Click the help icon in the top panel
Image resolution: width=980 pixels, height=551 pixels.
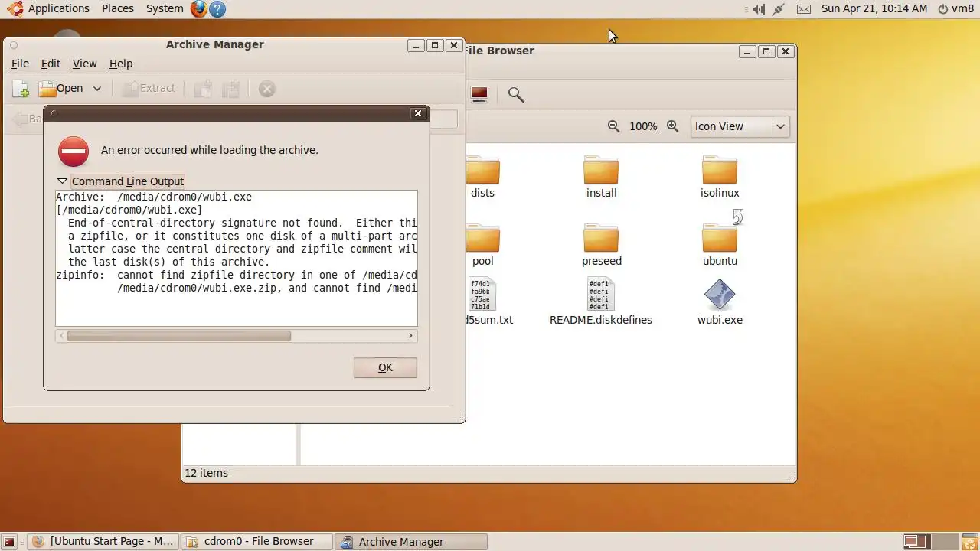(217, 9)
